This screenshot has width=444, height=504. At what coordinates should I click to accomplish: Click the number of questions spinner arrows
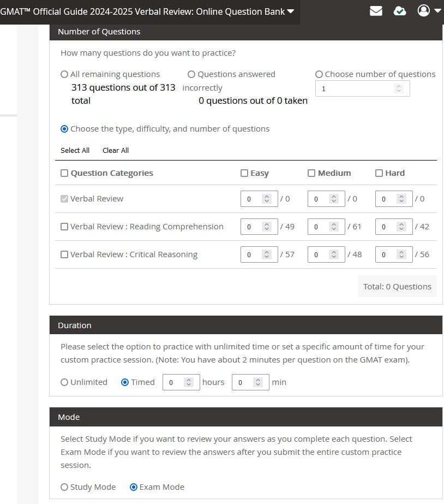click(x=399, y=88)
